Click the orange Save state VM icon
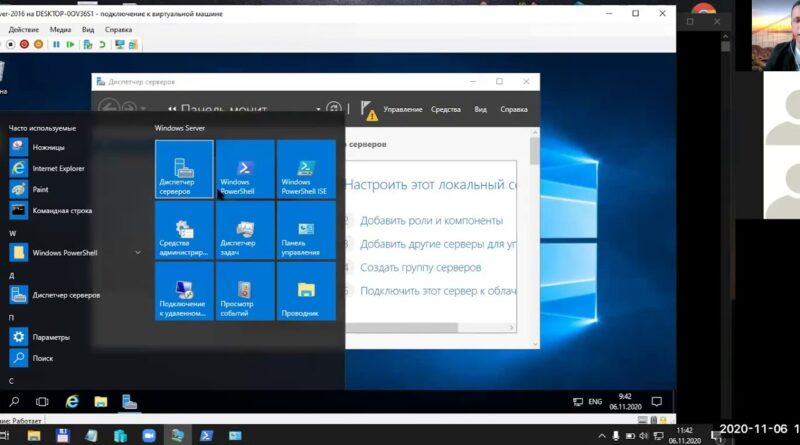Image resolution: width=800 pixels, height=445 pixels. (x=38, y=44)
